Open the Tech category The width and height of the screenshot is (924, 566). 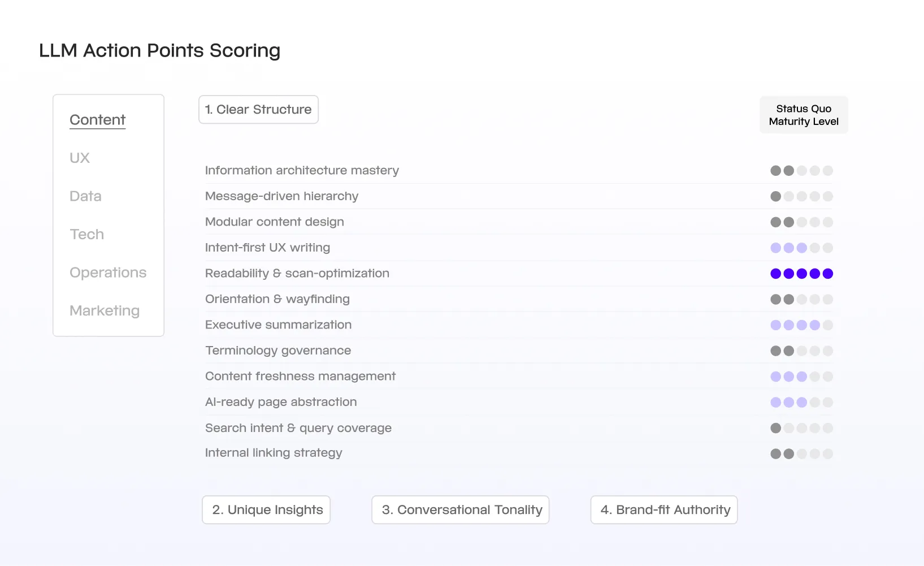pos(86,234)
